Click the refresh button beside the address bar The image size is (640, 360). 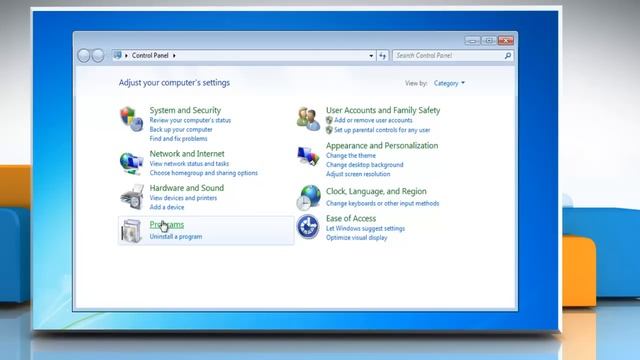pyautogui.click(x=382, y=56)
